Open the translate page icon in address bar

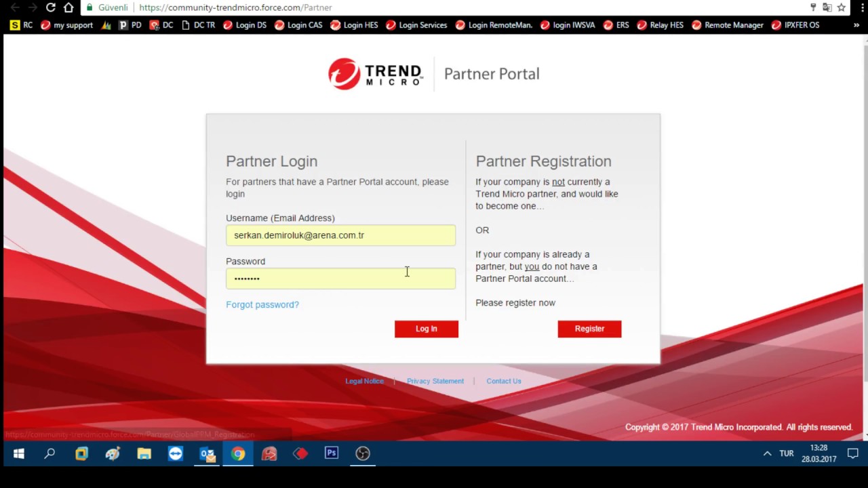pos(827,7)
